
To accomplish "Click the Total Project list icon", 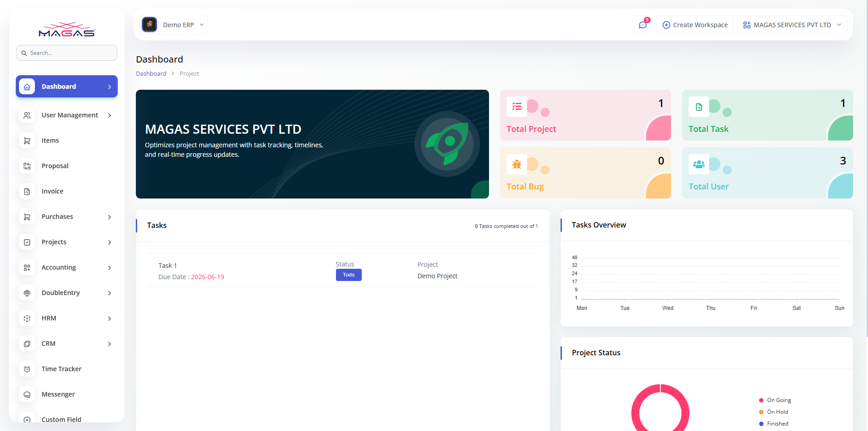I will point(517,107).
